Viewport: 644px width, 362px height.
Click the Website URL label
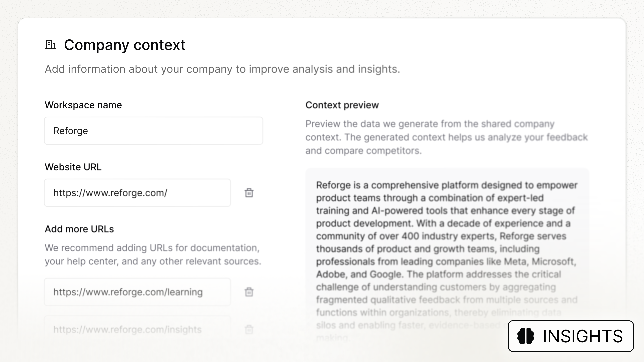(73, 167)
